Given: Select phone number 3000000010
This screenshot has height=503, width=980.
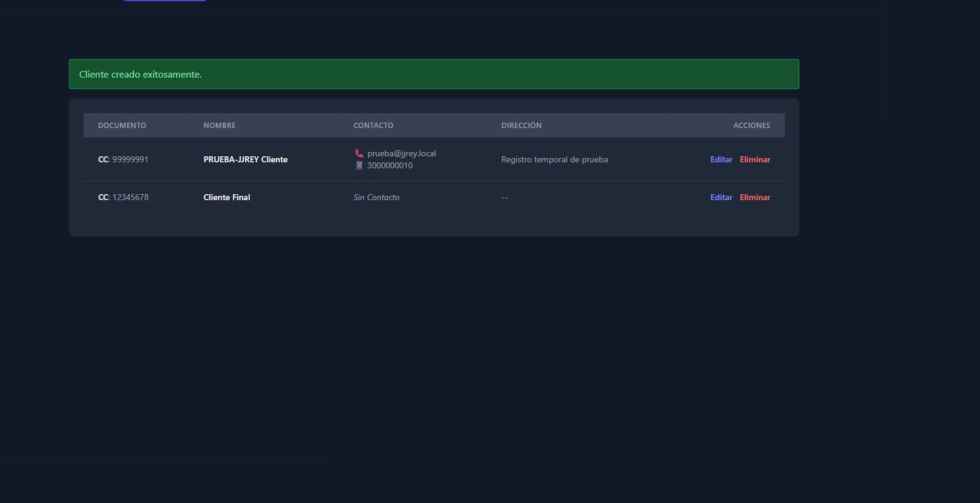Looking at the screenshot, I should 390,165.
